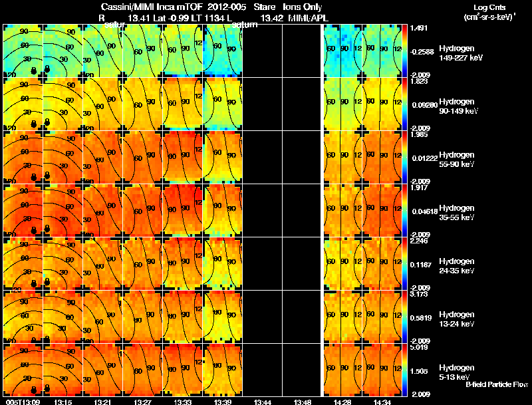Click the 13:21 time label

click(x=102, y=402)
